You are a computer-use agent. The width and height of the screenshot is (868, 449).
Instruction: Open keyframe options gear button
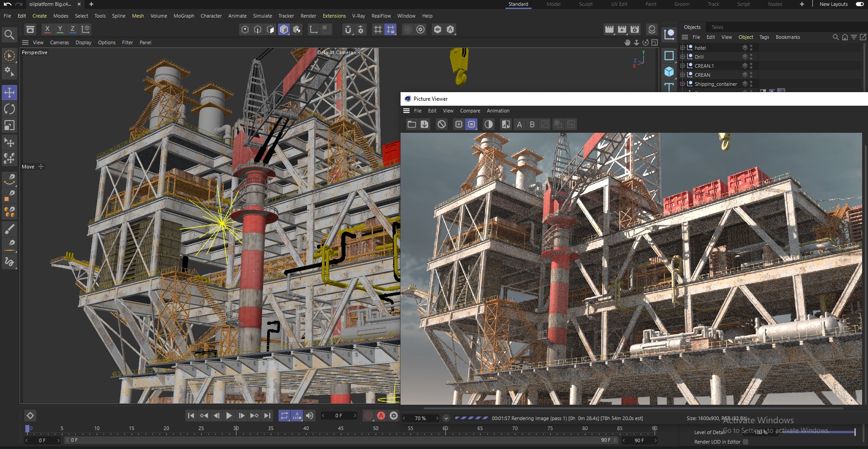coord(394,416)
